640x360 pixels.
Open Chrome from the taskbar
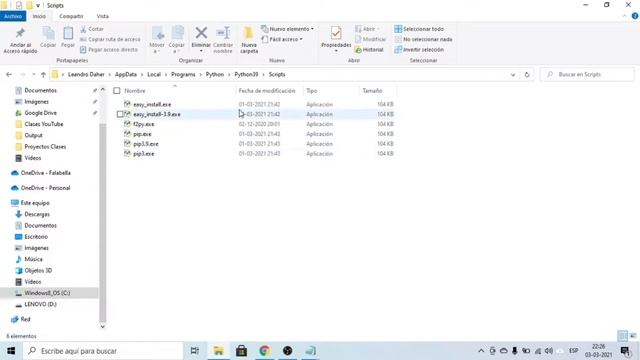point(264,351)
